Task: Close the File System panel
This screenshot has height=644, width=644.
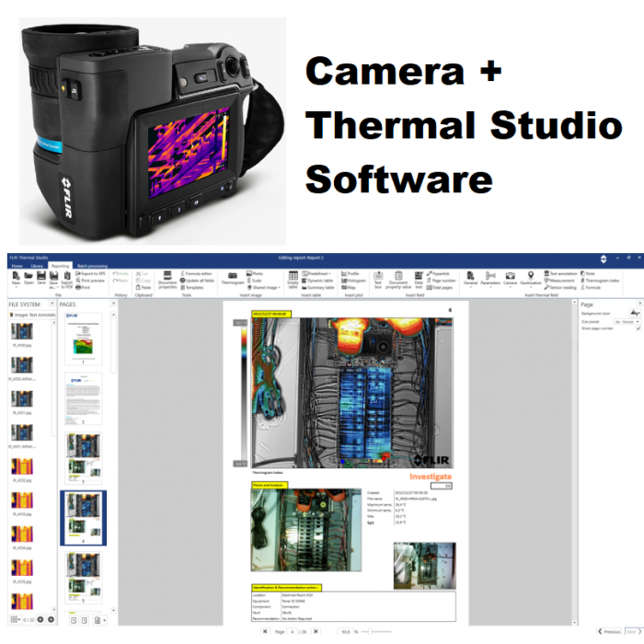Action: pyautogui.click(x=52, y=303)
